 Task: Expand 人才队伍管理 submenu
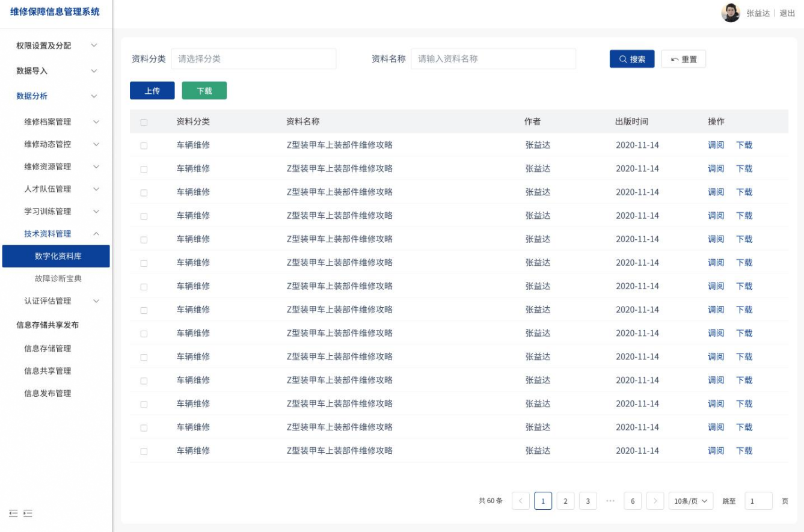[x=96, y=189]
